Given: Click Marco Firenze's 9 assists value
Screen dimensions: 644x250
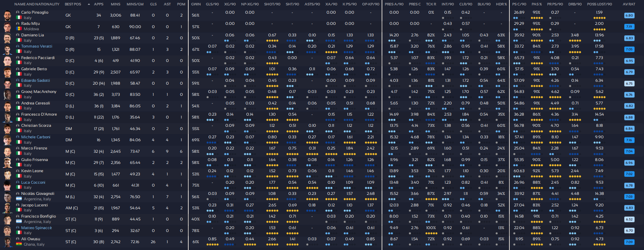Looking at the screenshot, I should pyautogui.click(x=167, y=151).
